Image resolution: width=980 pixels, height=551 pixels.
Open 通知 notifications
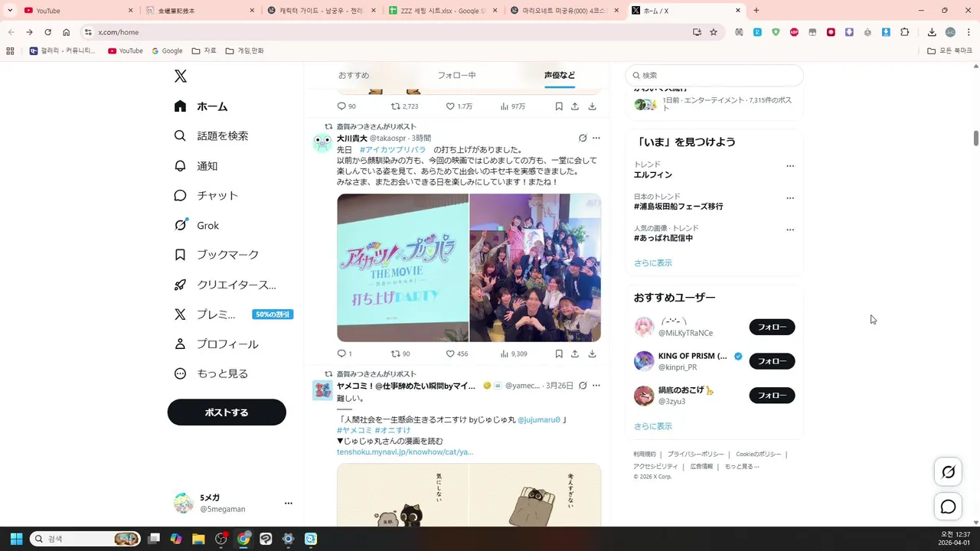(x=196, y=165)
